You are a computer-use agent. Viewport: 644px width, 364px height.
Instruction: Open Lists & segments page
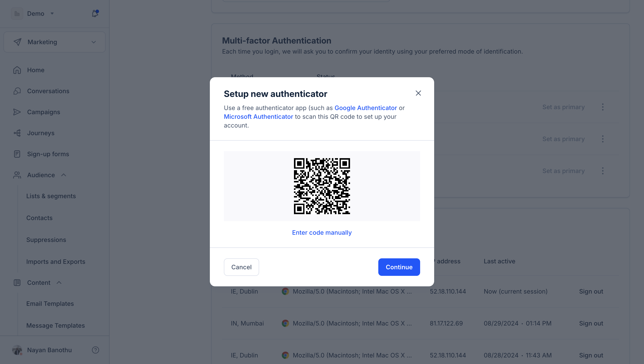coord(51,196)
